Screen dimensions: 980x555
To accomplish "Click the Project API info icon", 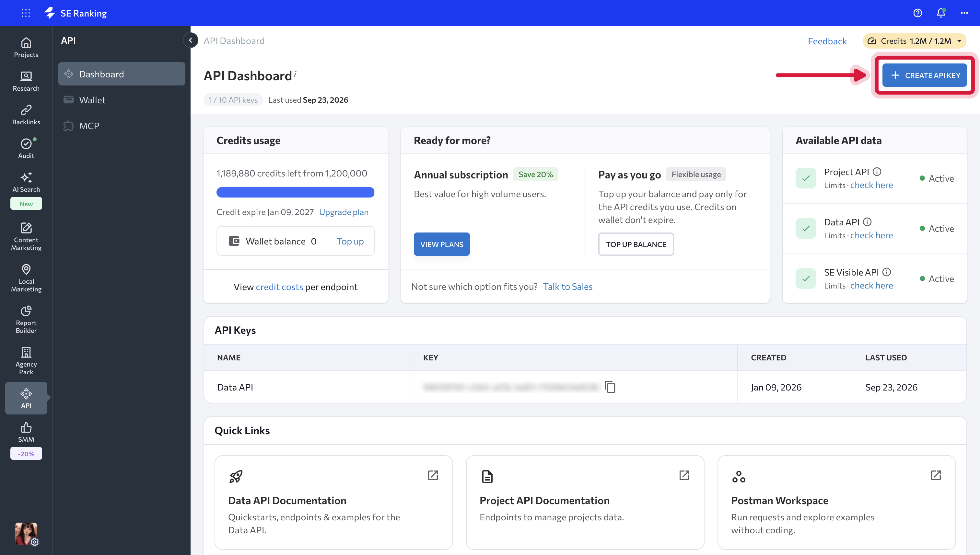I will (x=877, y=172).
